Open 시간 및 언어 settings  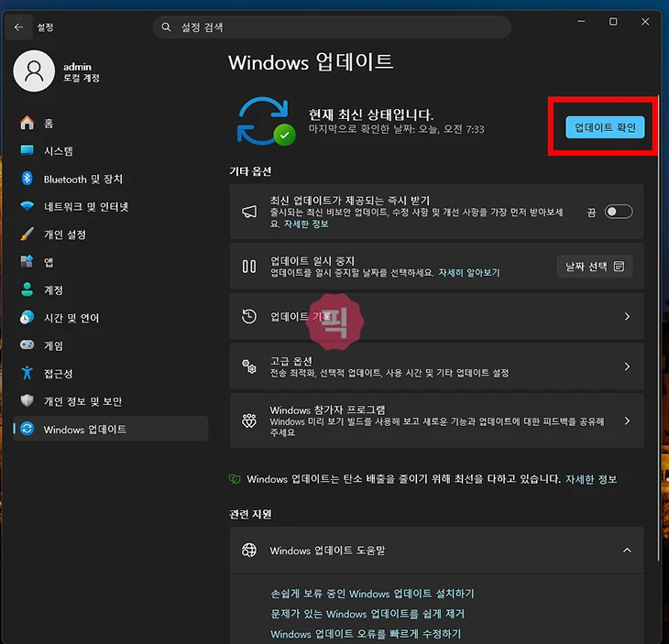tap(111, 318)
